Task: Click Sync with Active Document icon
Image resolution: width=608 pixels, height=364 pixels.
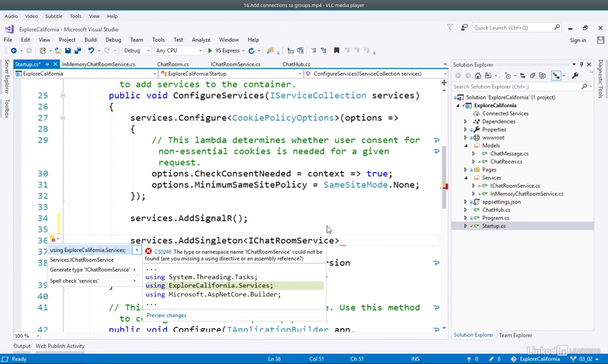Action: click(523, 75)
